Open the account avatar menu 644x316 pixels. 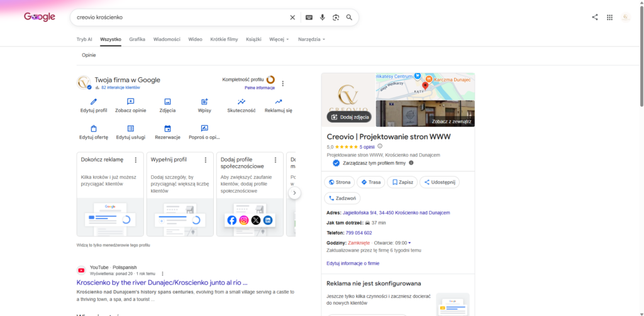[626, 17]
